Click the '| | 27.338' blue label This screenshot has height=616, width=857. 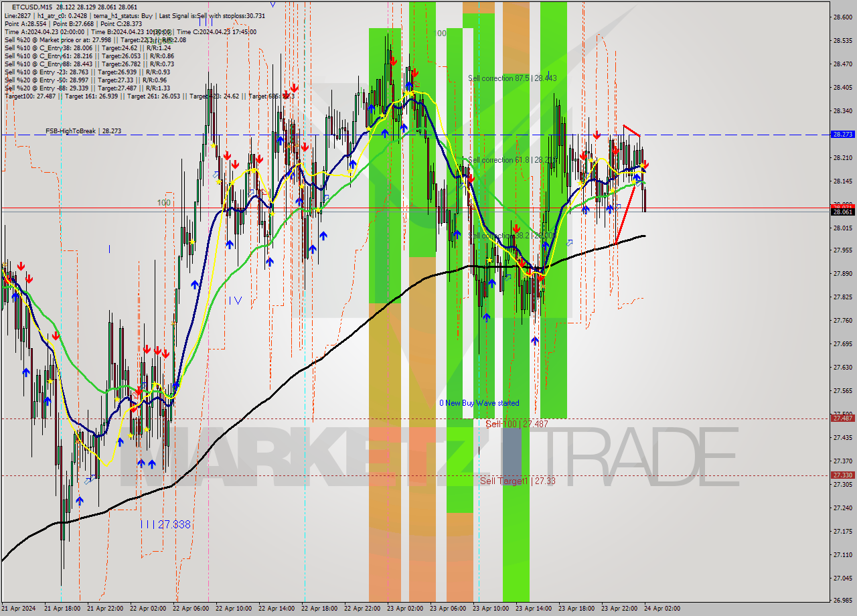tap(166, 524)
